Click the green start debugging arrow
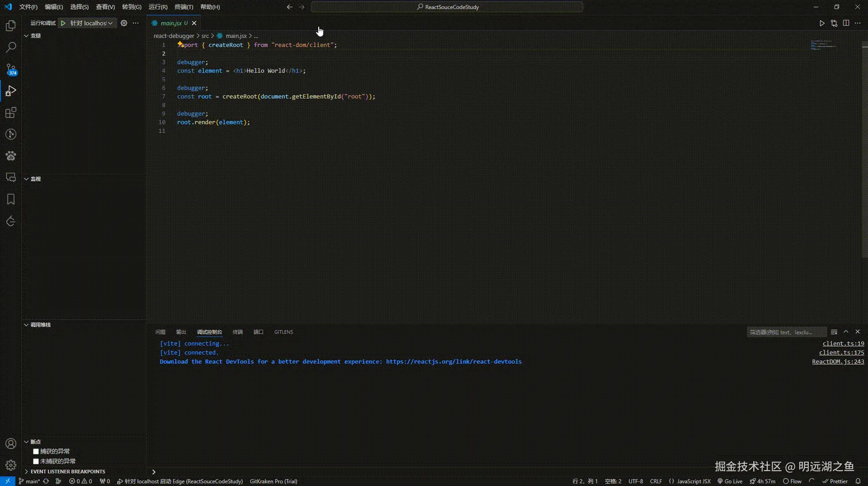Viewport: 868px width, 486px height. [63, 23]
